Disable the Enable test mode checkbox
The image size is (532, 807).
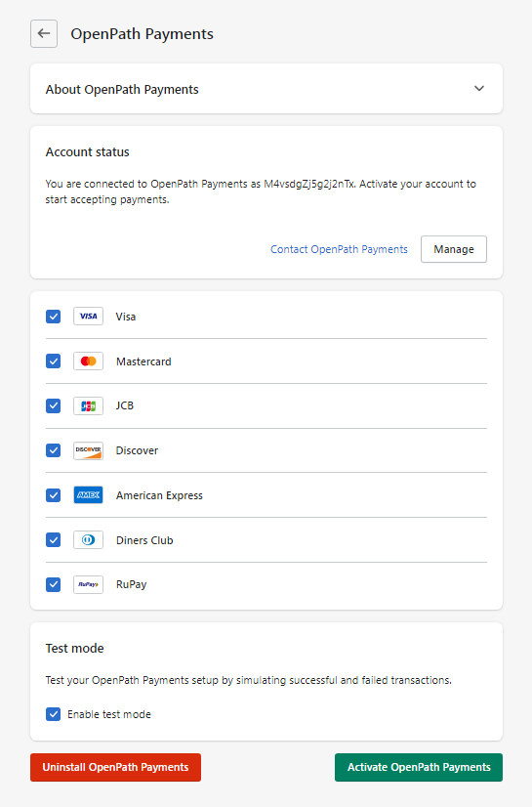pos(53,714)
